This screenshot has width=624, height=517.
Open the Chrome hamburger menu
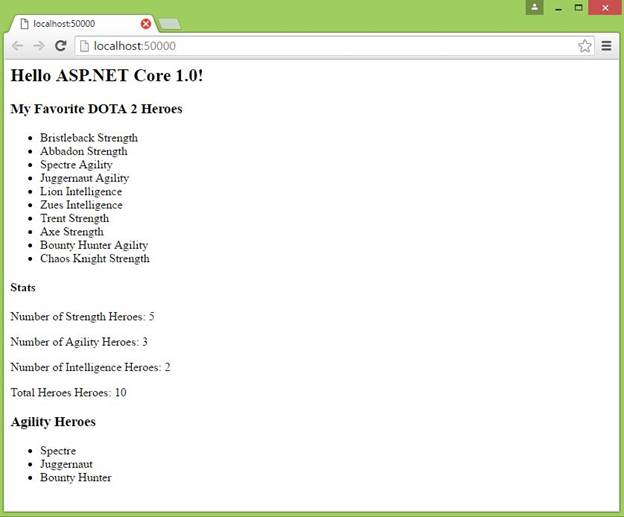(x=606, y=46)
